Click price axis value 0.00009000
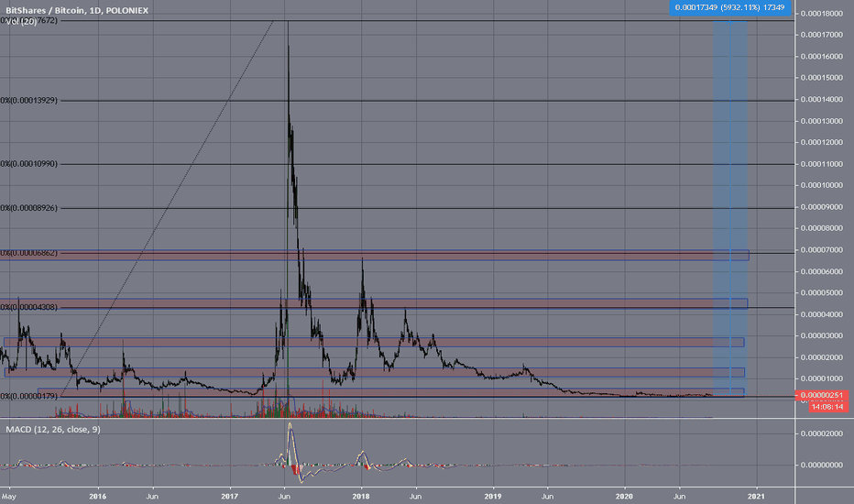The image size is (854, 504). coord(822,207)
